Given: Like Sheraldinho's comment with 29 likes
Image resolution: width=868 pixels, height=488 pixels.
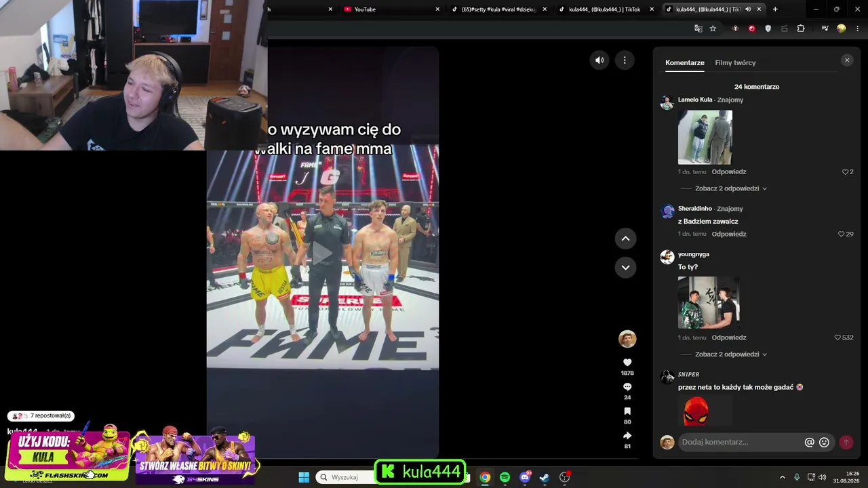Looking at the screenshot, I should [x=842, y=235].
